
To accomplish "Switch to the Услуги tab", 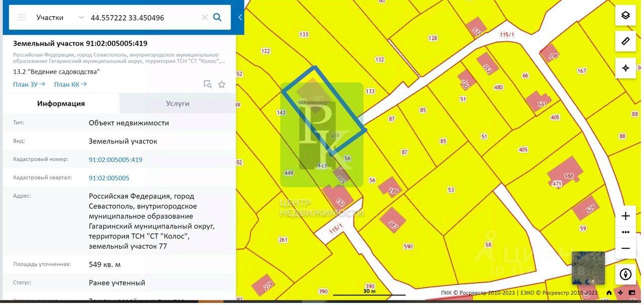I will click(x=178, y=104).
